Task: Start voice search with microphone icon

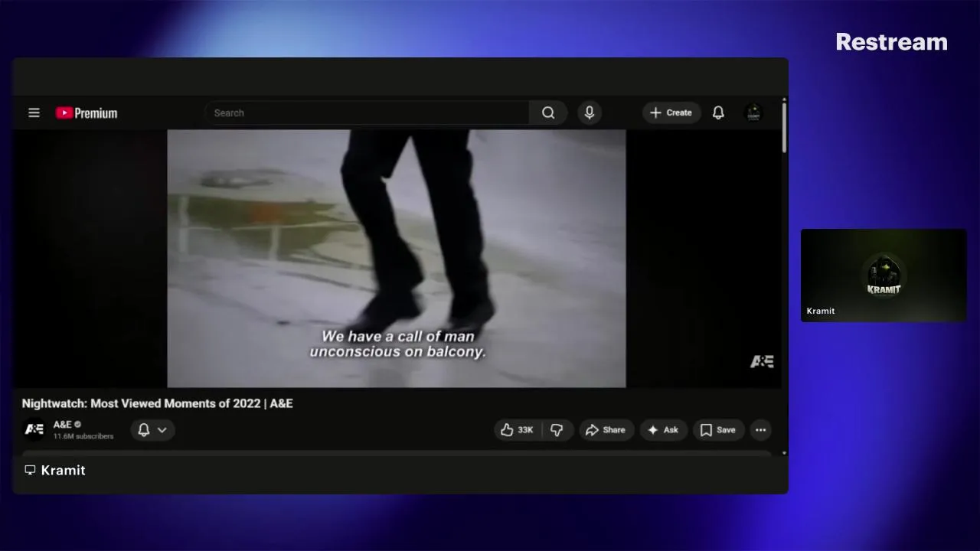Action: point(590,112)
